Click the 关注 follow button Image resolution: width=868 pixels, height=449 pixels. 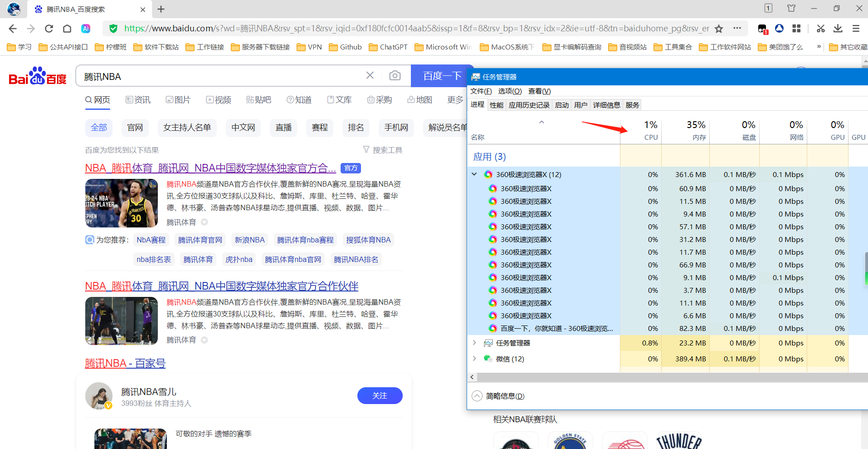380,395
